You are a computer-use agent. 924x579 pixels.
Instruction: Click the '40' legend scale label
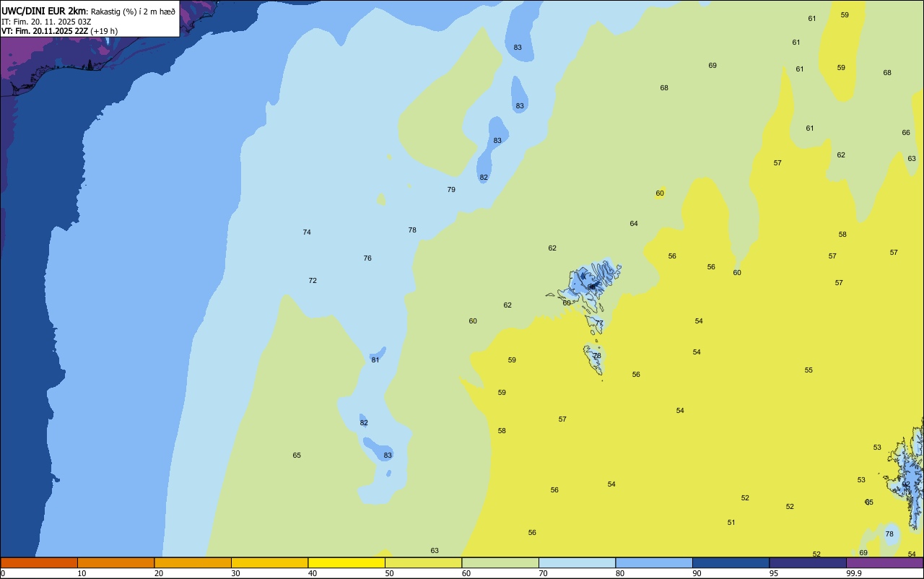pos(313,573)
